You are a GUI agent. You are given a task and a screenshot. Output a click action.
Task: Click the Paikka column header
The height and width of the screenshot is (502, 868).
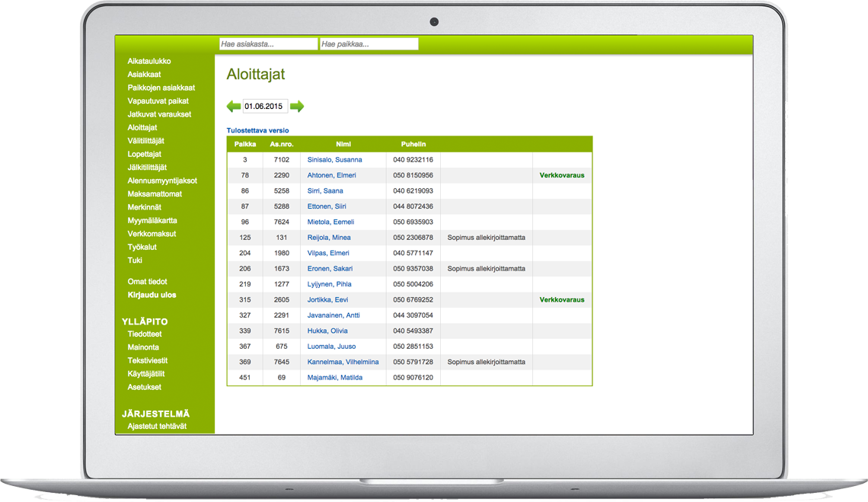(x=245, y=144)
